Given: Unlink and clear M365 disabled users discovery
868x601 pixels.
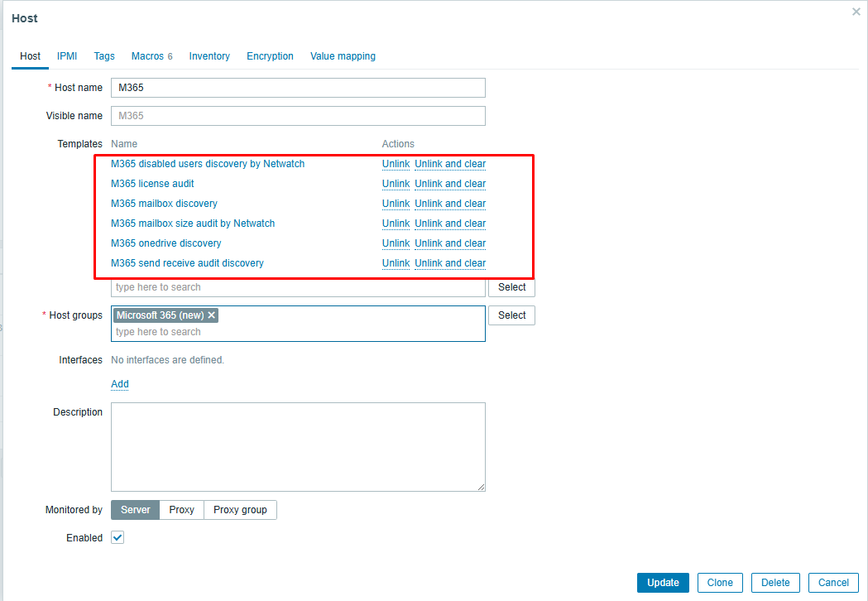Looking at the screenshot, I should point(450,164).
